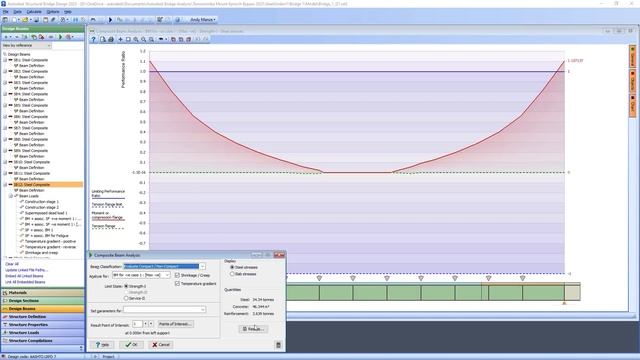640x360 pixels.
Task: Click the calculator icon at dialog bottom right
Action: coord(278,345)
